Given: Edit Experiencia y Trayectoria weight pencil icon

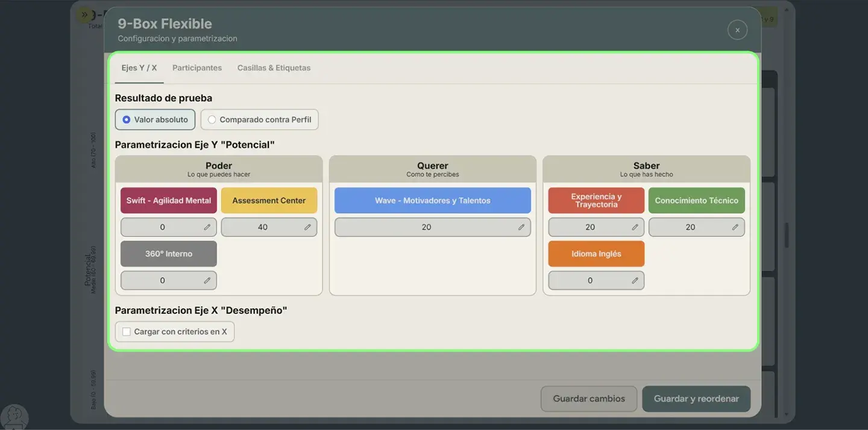Looking at the screenshot, I should [635, 227].
